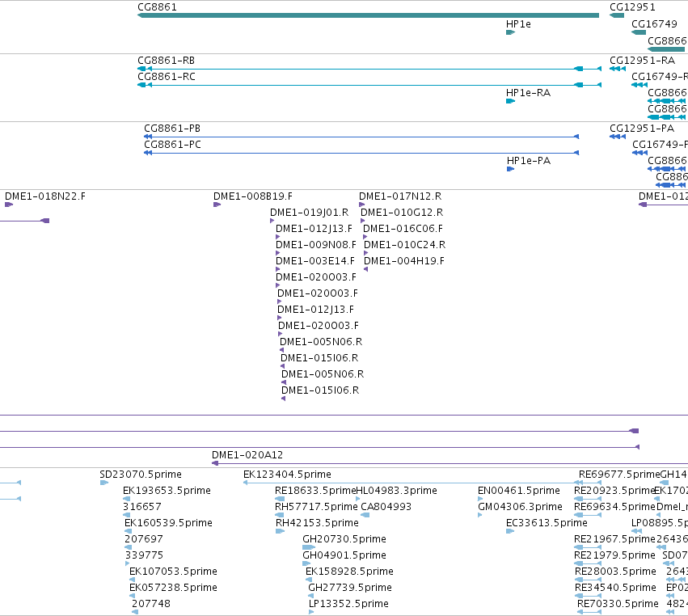Viewport: 688px width, 616px height.
Task: Click the EK107053.5prime EST
Action: 132,580
